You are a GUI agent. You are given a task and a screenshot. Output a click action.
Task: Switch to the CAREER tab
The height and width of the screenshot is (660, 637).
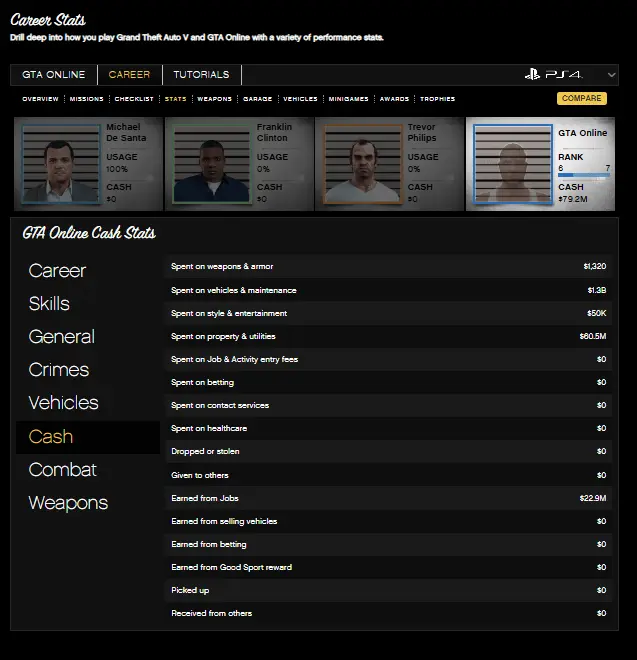point(129,75)
